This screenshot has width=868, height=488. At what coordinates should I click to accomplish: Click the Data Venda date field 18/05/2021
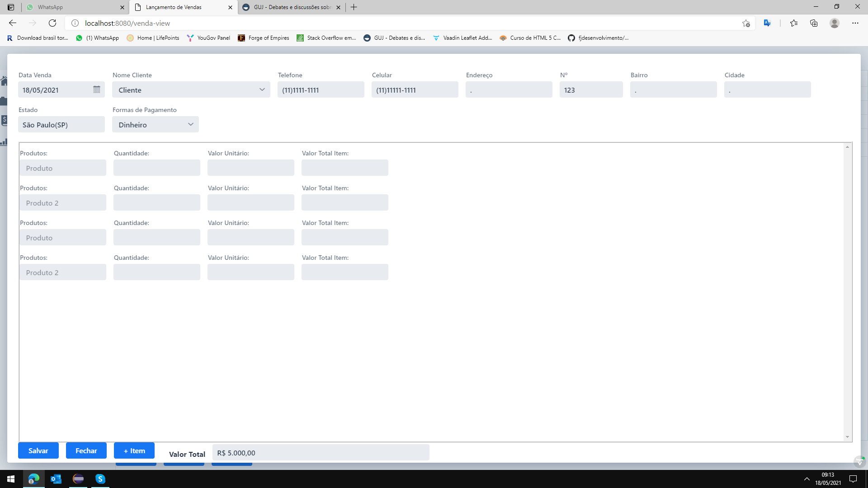(61, 89)
